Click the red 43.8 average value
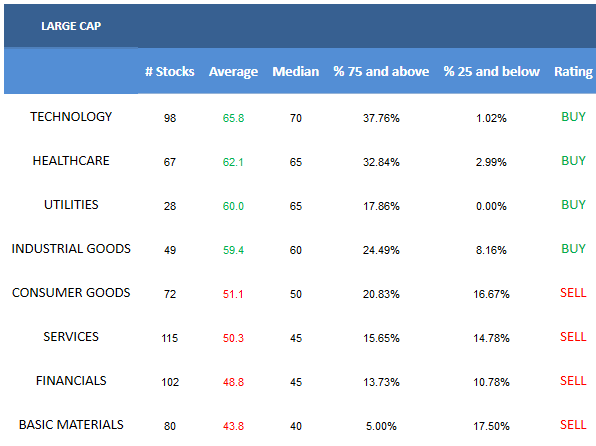Screen dimensions: 596x446 click(x=233, y=426)
